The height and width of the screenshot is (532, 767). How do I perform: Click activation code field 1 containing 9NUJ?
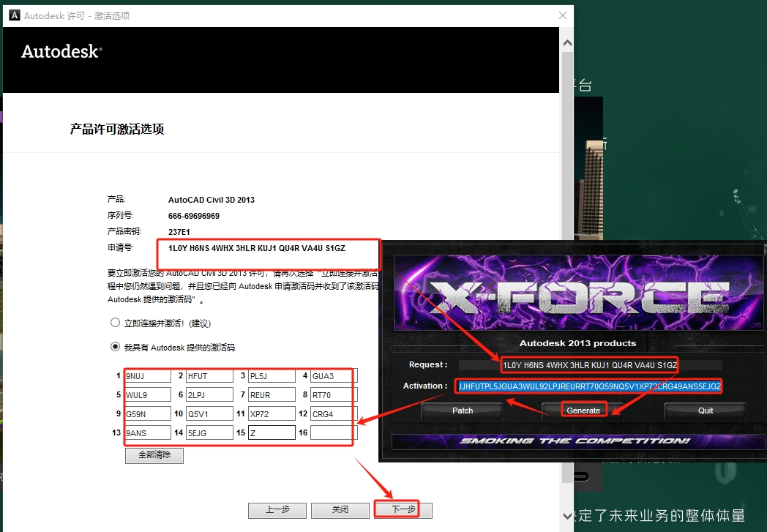coord(148,376)
